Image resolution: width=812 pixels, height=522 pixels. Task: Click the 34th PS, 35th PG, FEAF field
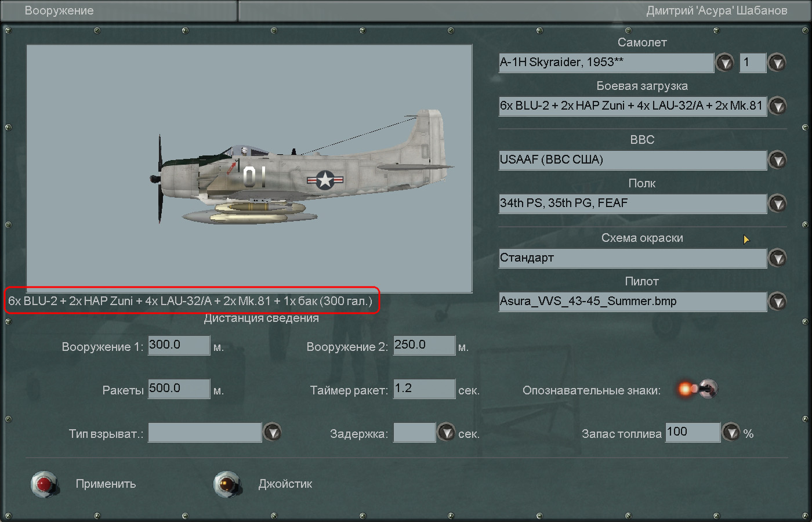[633, 204]
